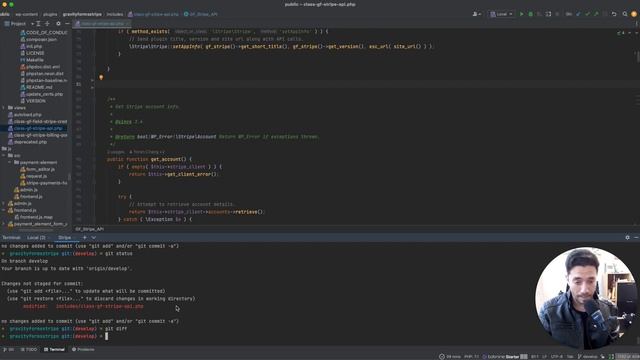The width and height of the screenshot is (640, 360).
Task: Select class-gf-stripe-api.php in project tree
Action: pyautogui.click(x=35, y=128)
